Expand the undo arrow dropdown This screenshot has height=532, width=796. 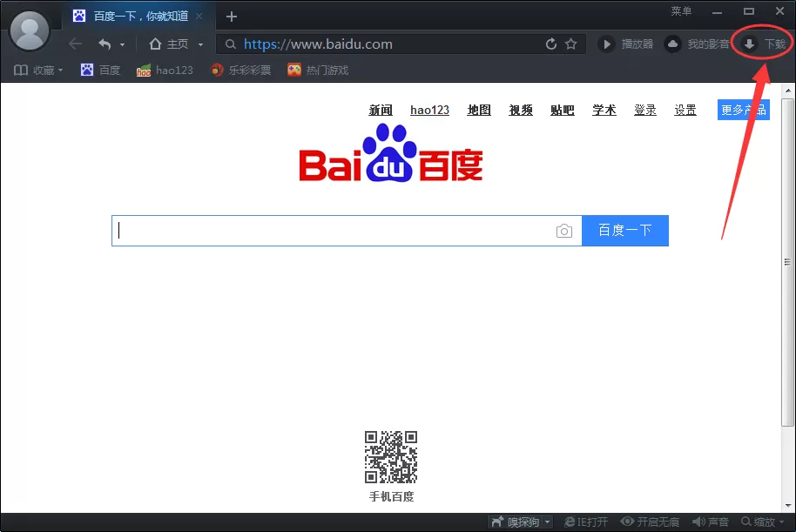click(122, 44)
